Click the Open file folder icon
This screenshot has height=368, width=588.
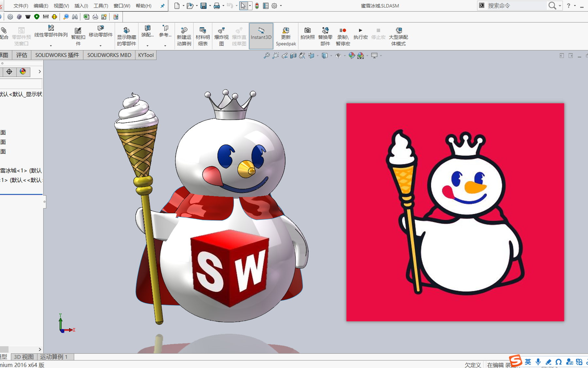[x=190, y=6]
